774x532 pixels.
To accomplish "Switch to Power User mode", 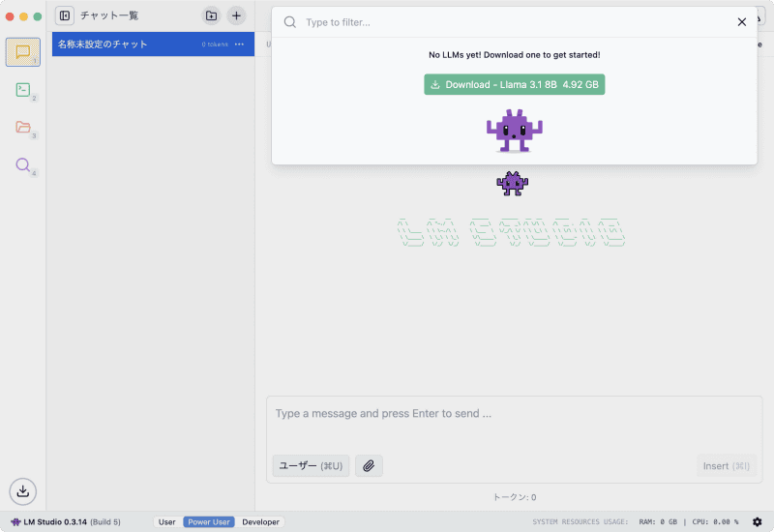I will point(209,522).
